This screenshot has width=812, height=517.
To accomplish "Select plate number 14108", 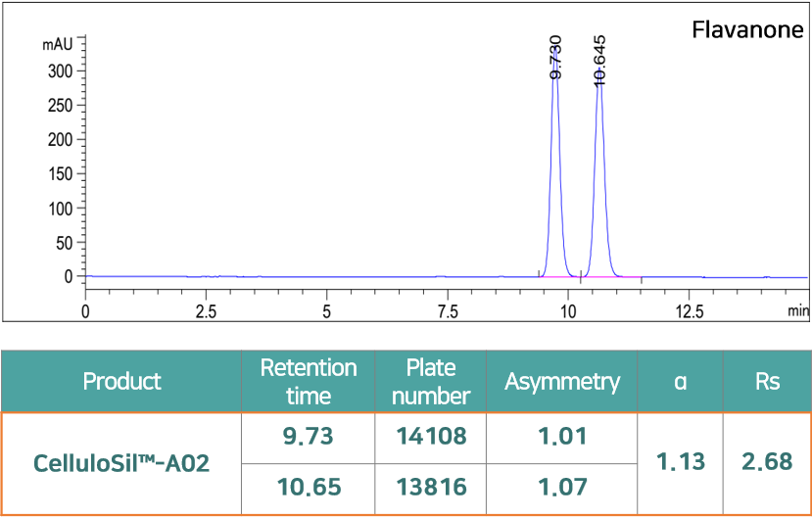I will (431, 437).
